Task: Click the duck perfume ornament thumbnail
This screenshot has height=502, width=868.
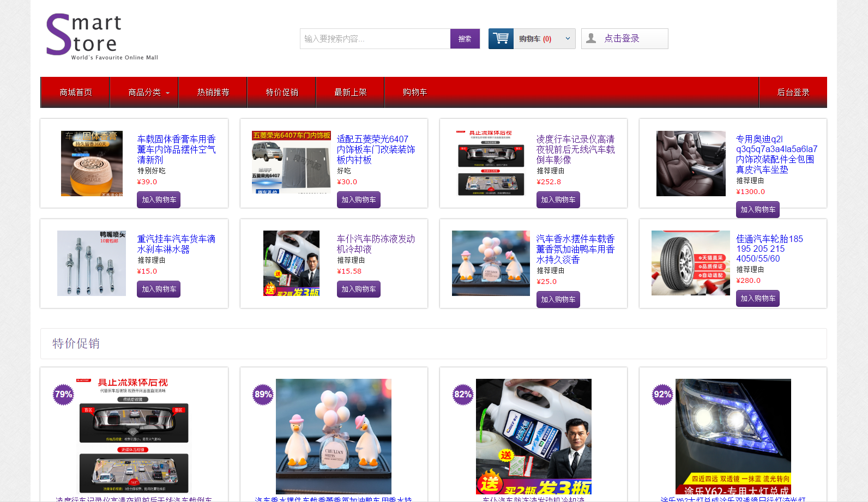Action: point(491,263)
